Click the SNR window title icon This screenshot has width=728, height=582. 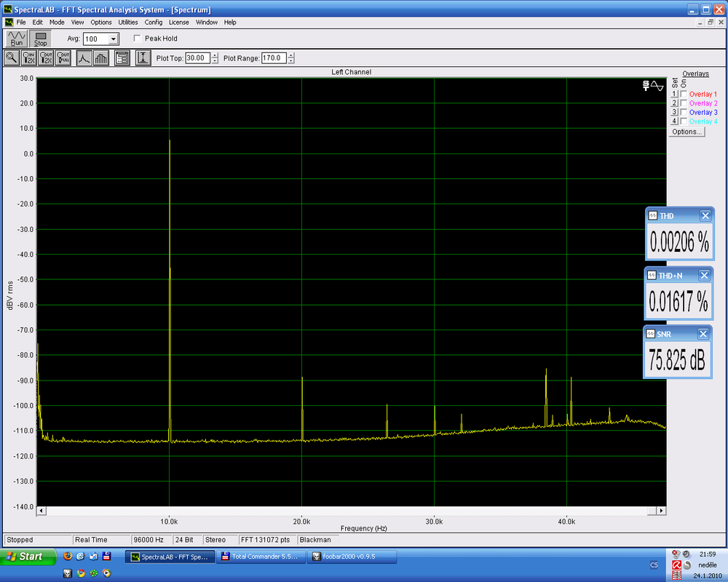(x=650, y=334)
